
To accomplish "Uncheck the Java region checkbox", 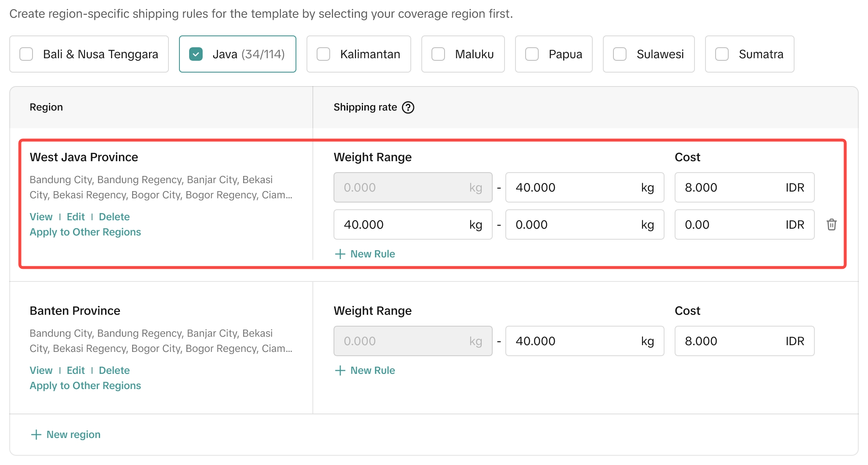I will [196, 54].
